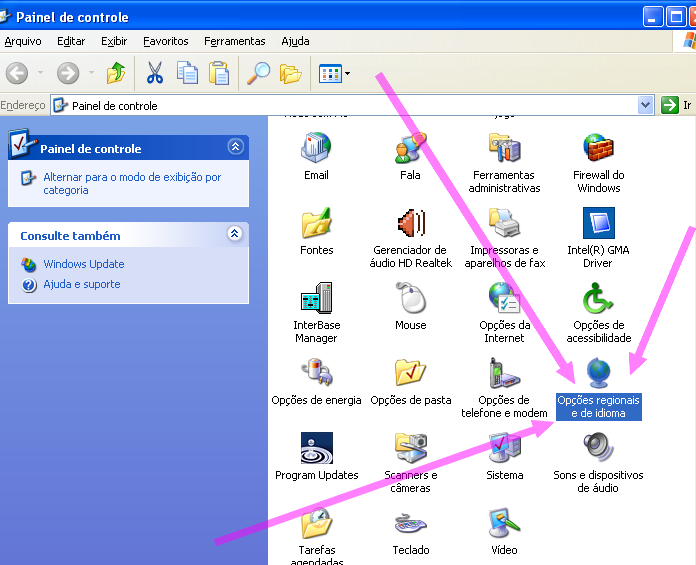This screenshot has width=696, height=565.
Task: Open the Forward button history dropdown
Action: click(91, 72)
